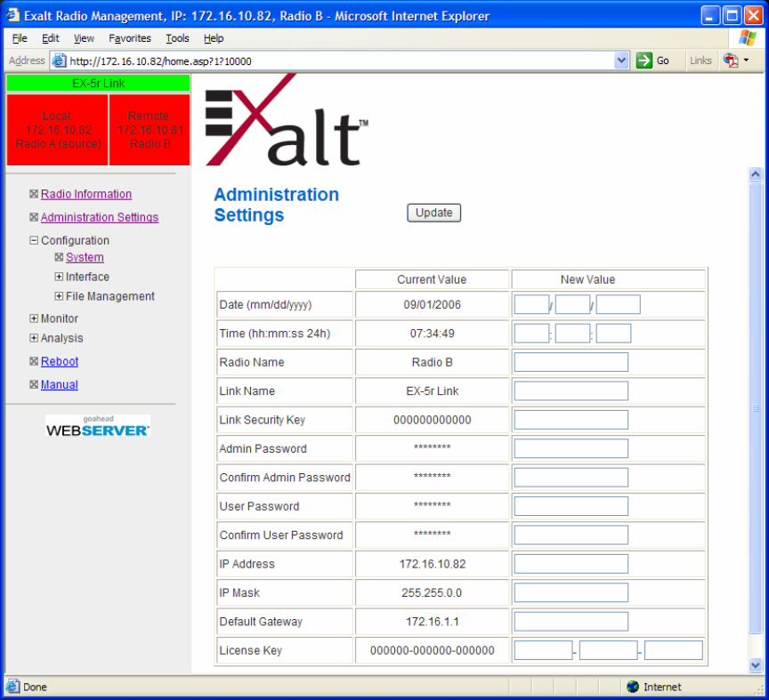Click the address URL field
The width and height of the screenshot is (769, 700).
click(x=341, y=60)
